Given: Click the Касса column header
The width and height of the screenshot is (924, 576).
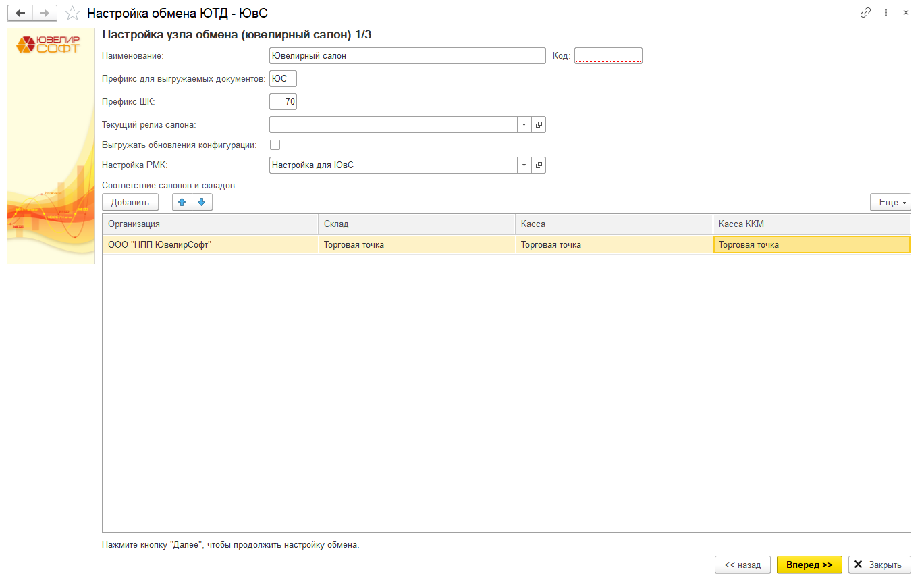Looking at the screenshot, I should [x=614, y=224].
